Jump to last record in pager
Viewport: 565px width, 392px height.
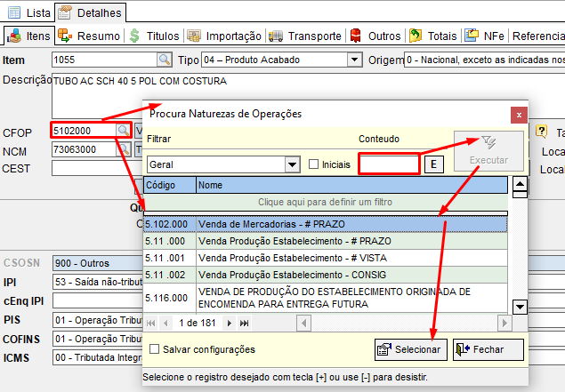point(244,322)
